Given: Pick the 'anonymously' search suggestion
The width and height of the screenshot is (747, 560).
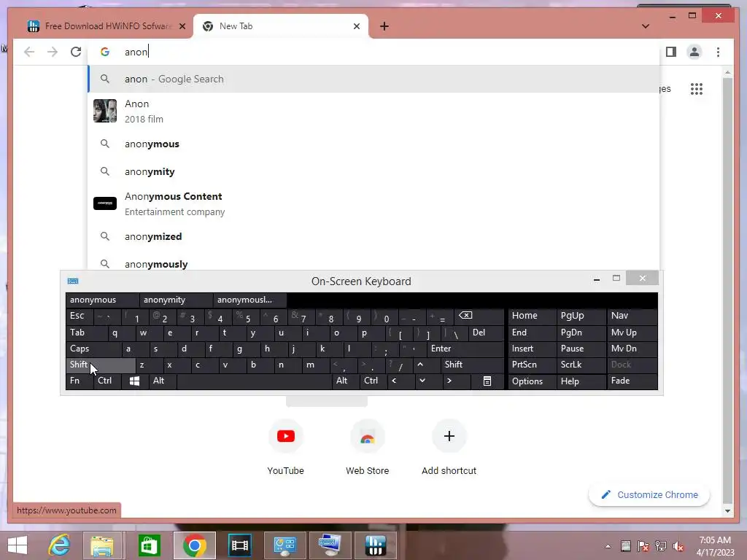Looking at the screenshot, I should click(x=374, y=262).
